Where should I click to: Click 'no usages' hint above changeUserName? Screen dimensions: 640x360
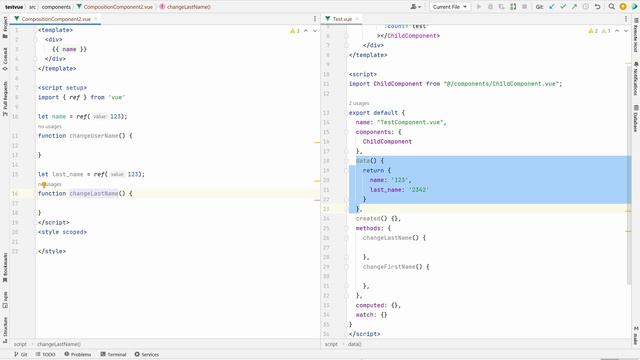coord(49,127)
